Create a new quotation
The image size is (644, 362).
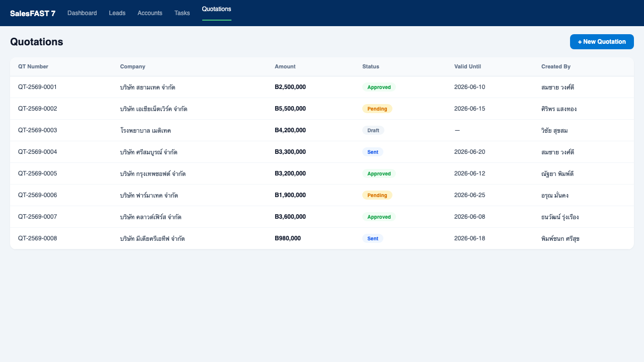[x=602, y=42]
